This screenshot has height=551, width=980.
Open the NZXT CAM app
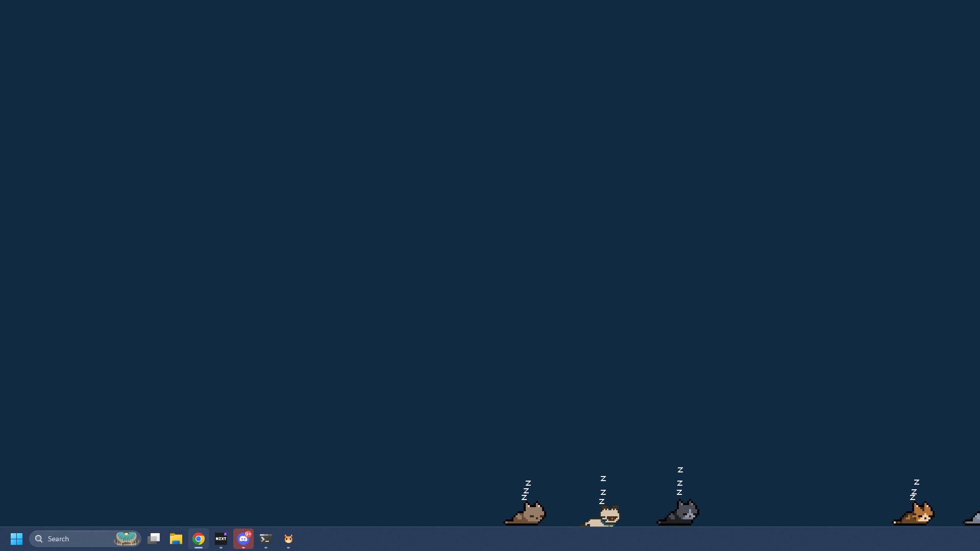click(221, 539)
